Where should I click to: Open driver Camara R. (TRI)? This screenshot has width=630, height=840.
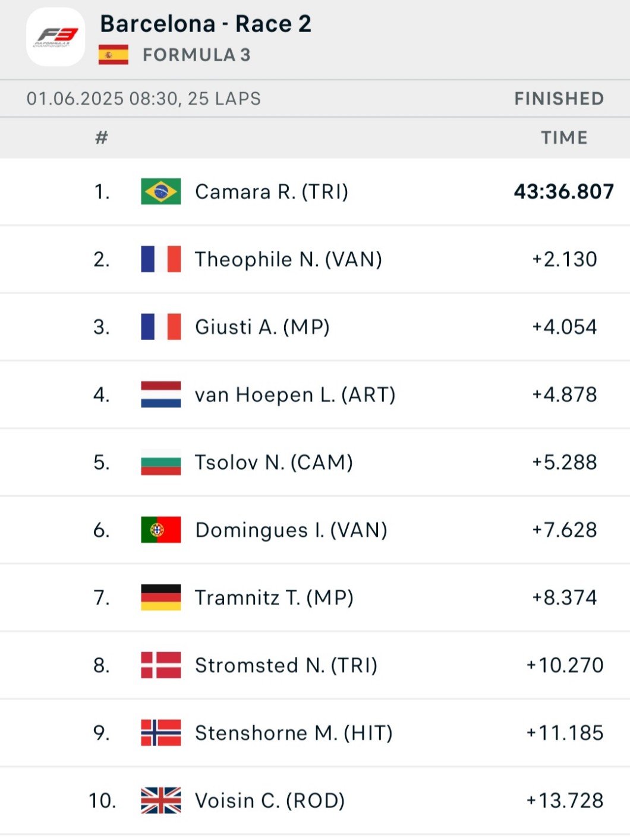tap(272, 192)
